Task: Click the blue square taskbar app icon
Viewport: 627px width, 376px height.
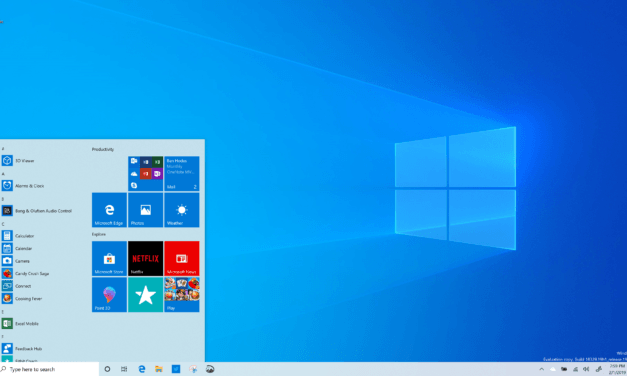Action: click(x=176, y=369)
